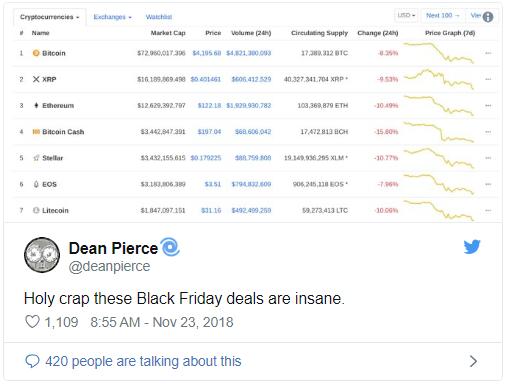505x384 pixels.
Task: Open the USD currency selector
Action: pyautogui.click(x=406, y=16)
